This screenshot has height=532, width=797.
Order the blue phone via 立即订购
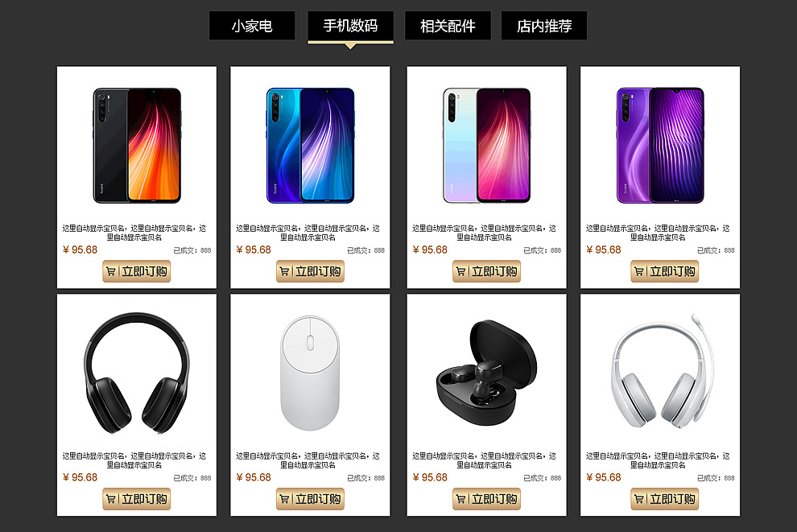(x=310, y=271)
